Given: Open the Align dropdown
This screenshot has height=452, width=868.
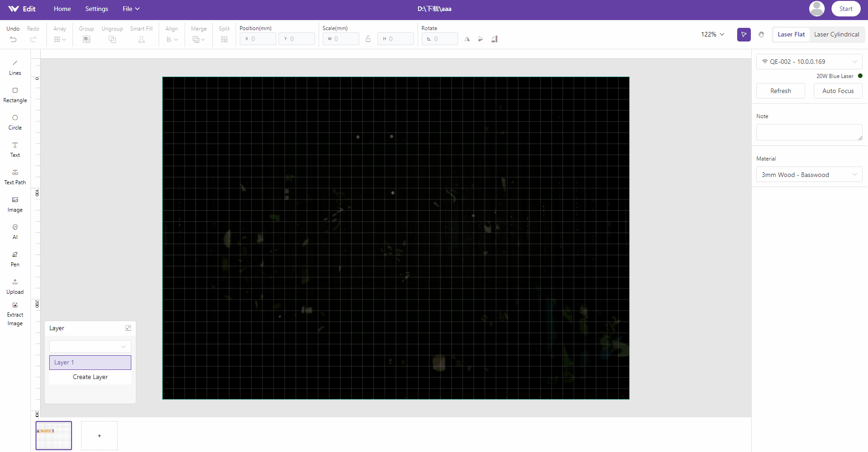Looking at the screenshot, I should coord(172,35).
